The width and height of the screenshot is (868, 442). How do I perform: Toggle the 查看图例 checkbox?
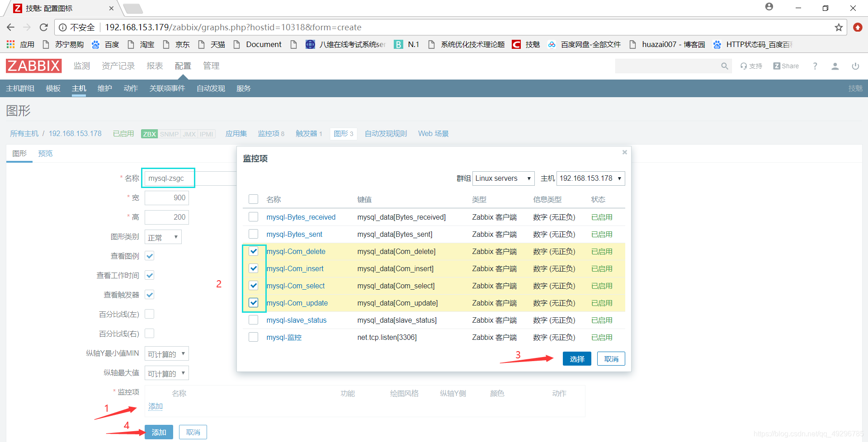150,256
